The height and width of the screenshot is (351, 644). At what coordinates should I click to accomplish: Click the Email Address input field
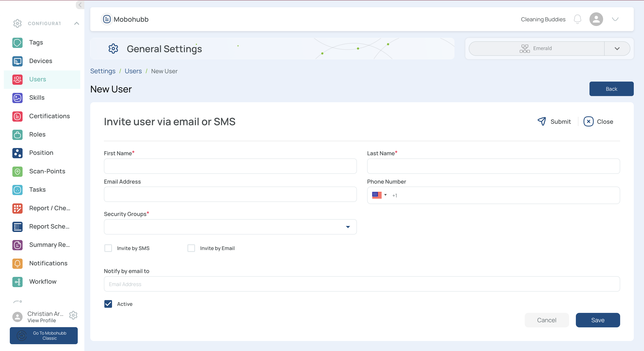coord(230,194)
